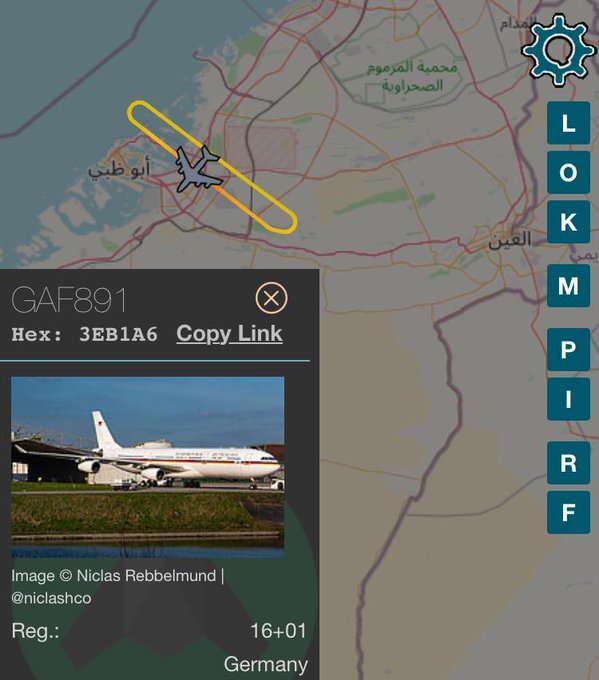Click the Copy Link hyperlink
The height and width of the screenshot is (680, 599).
coord(229,334)
